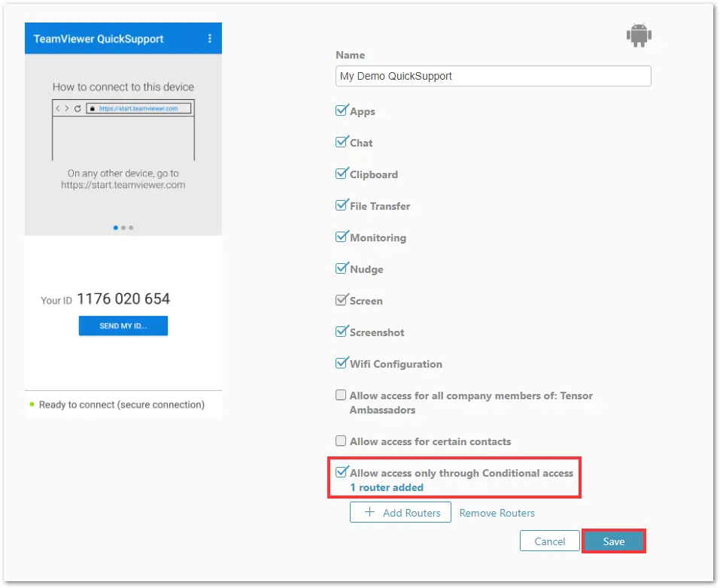This screenshot has height=588, width=720.
Task: Click the How to connect to this device heading
Action: pyautogui.click(x=123, y=86)
